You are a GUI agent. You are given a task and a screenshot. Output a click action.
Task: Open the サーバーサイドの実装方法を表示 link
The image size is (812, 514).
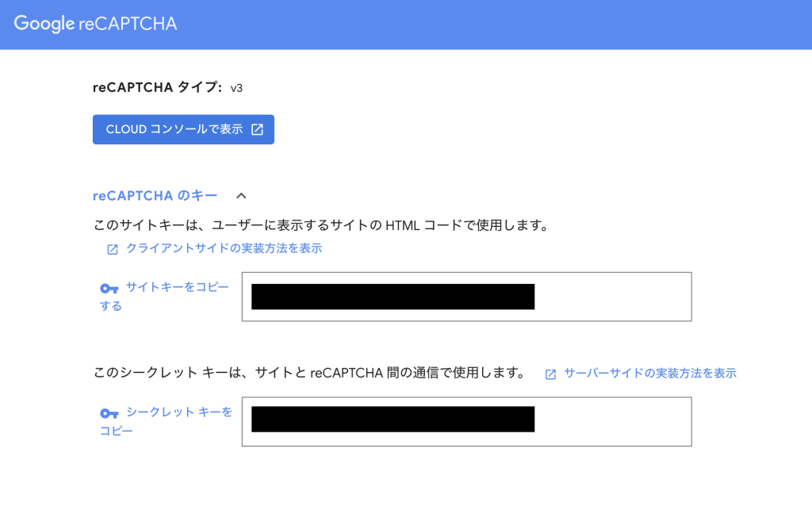pyautogui.click(x=649, y=373)
